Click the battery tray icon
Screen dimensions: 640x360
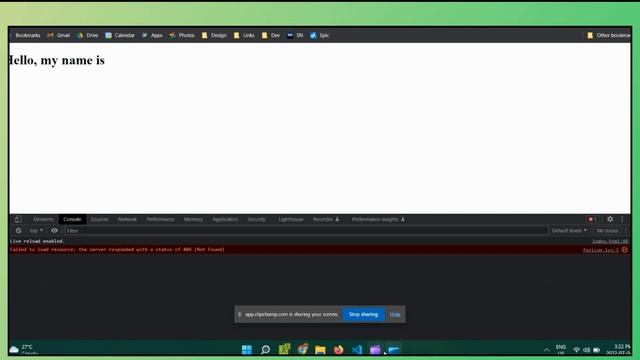click(x=597, y=350)
